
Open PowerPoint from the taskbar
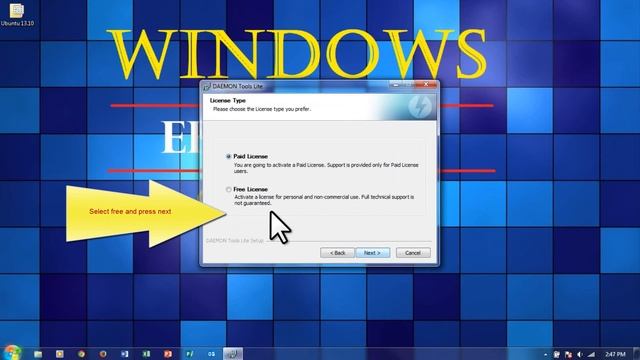168,354
